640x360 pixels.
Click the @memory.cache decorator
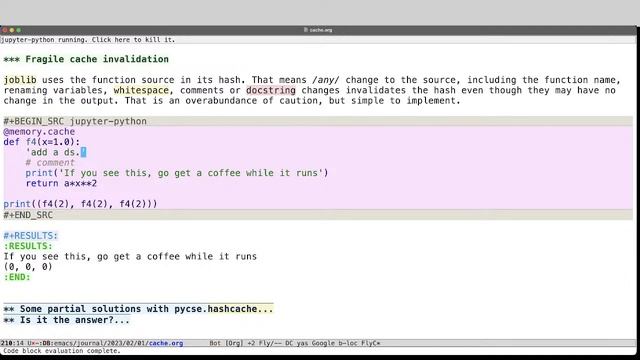tap(39, 132)
